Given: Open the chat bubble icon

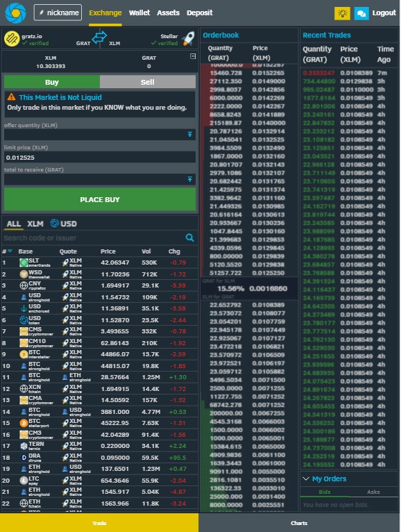Looking at the screenshot, I should click(361, 13).
